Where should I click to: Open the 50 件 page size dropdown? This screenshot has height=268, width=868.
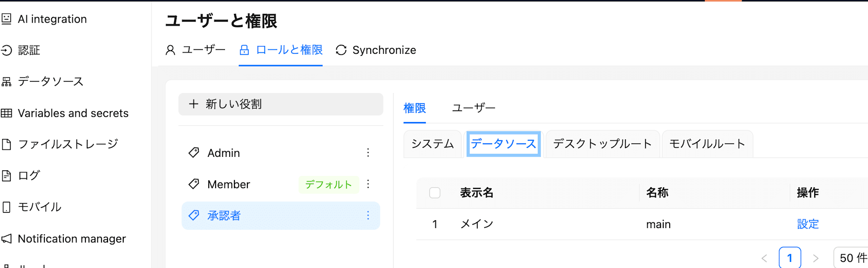(851, 258)
